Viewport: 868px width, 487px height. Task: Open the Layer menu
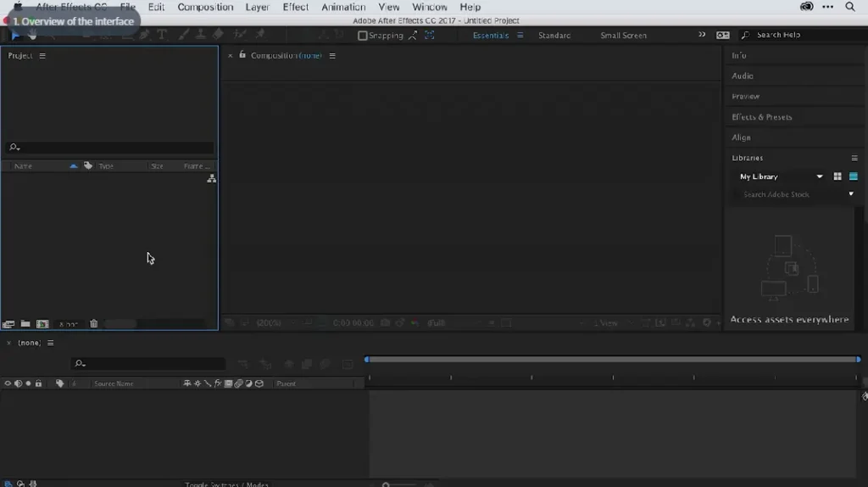258,7
